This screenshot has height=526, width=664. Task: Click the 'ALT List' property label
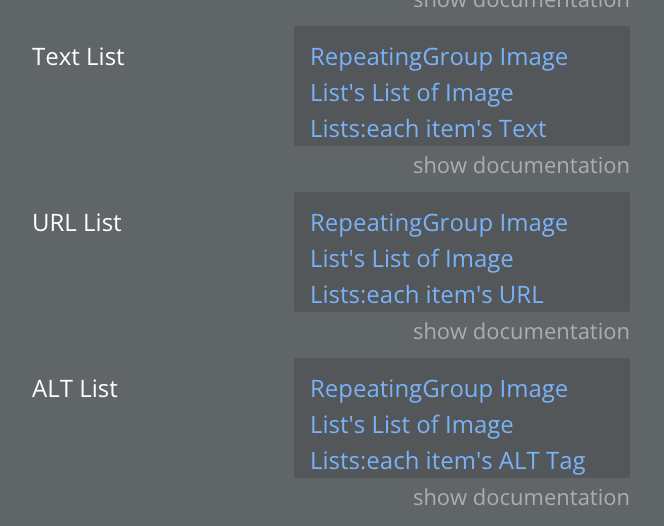click(x=75, y=388)
